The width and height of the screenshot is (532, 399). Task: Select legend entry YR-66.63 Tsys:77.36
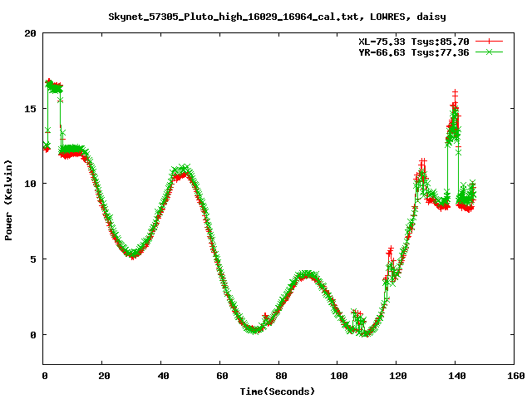click(414, 52)
